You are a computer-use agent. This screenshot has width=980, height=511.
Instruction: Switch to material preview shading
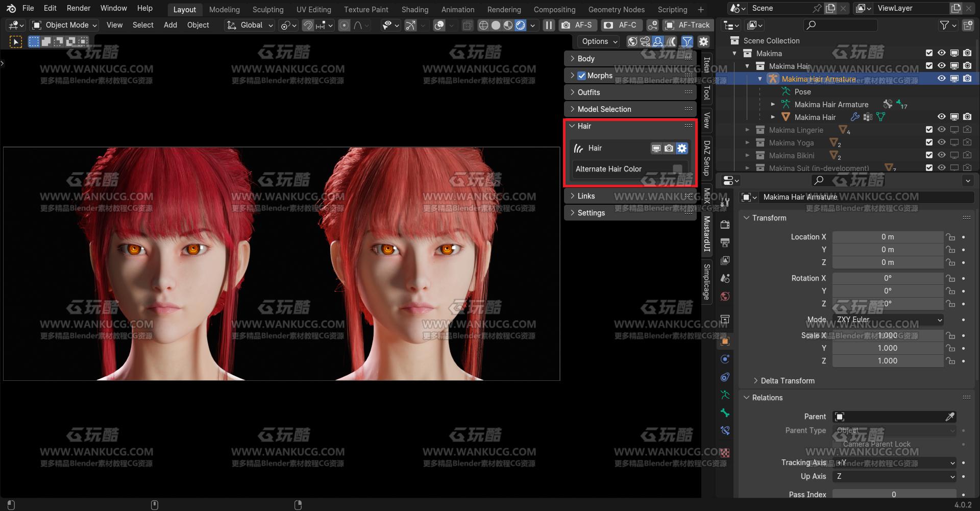pos(508,25)
